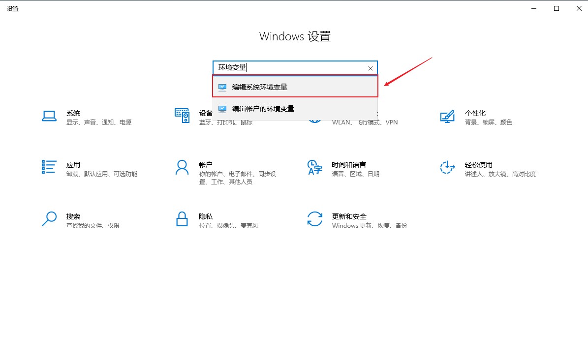This screenshot has width=588, height=364.
Task: Maximize the 设置 window
Action: click(556, 8)
